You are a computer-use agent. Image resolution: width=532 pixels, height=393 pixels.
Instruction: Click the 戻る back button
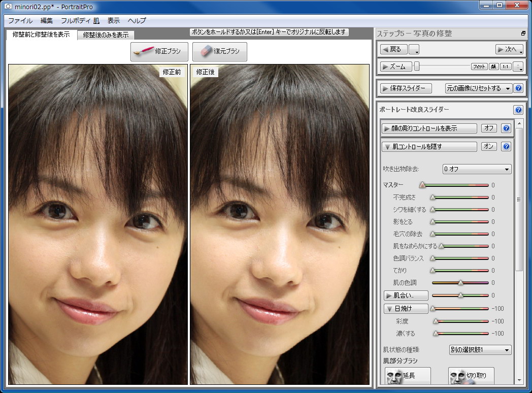(393, 50)
